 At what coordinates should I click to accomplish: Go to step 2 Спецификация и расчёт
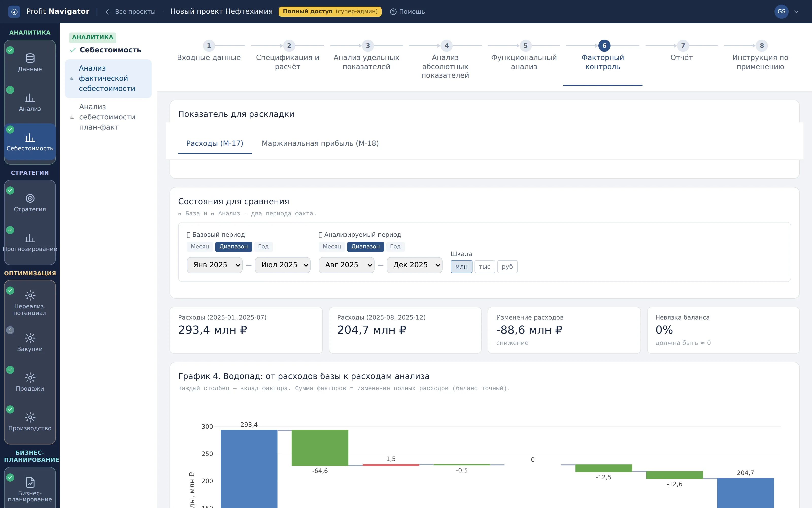pyautogui.click(x=287, y=56)
